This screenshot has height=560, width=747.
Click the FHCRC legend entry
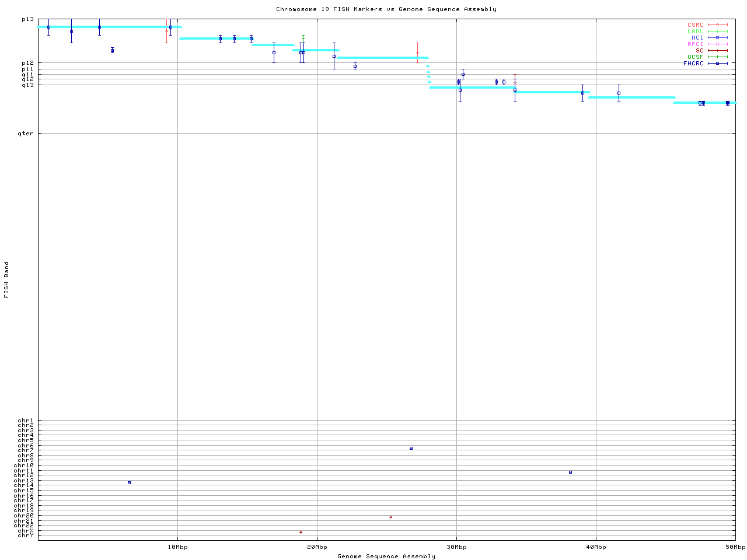point(694,64)
